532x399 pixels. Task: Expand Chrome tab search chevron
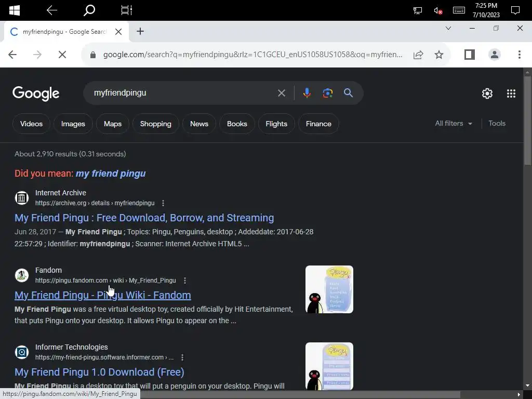[x=448, y=28]
